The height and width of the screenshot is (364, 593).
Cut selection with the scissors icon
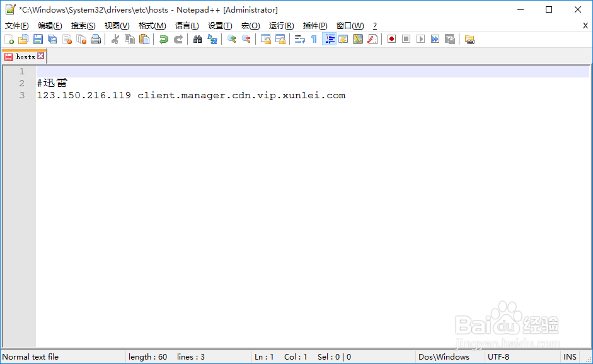coord(115,39)
